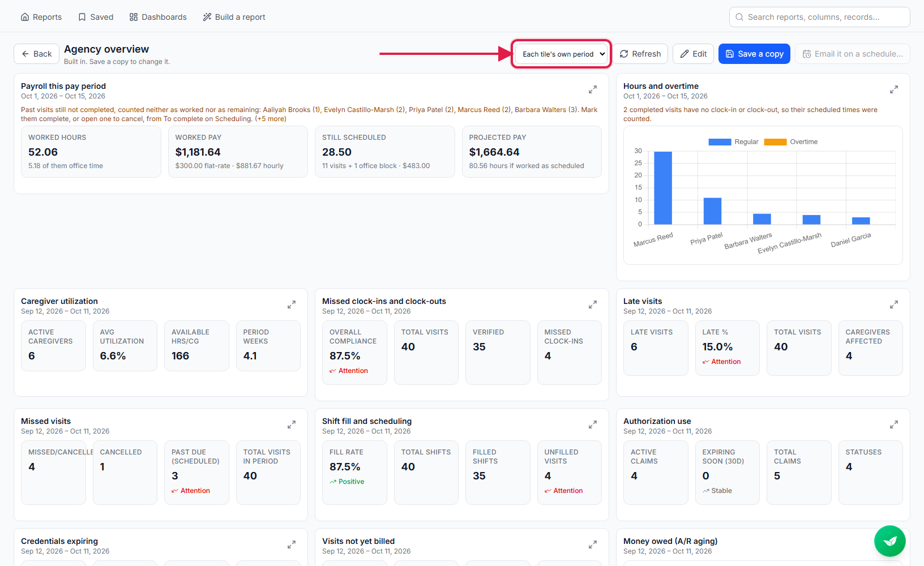
Task: Expand Missed clock-ins and clock-outs tile
Action: coord(593,305)
